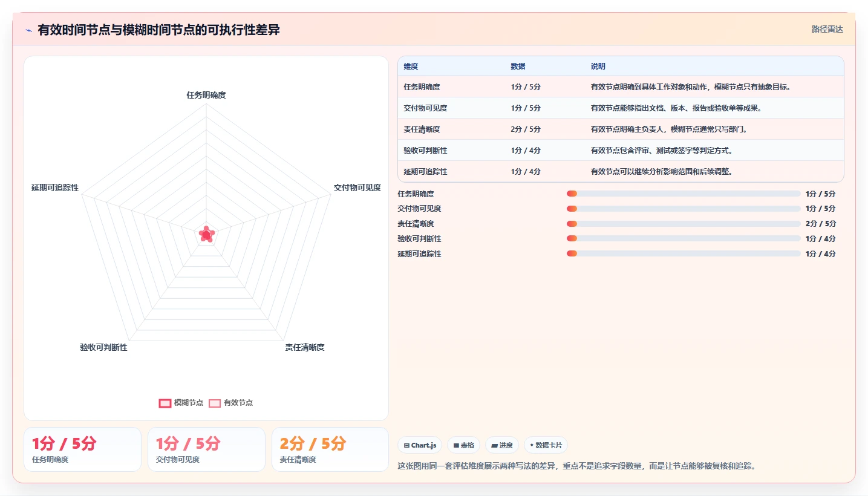Open the 责任清晰度 score card
Image resolution: width=868 pixels, height=496 pixels.
point(330,449)
